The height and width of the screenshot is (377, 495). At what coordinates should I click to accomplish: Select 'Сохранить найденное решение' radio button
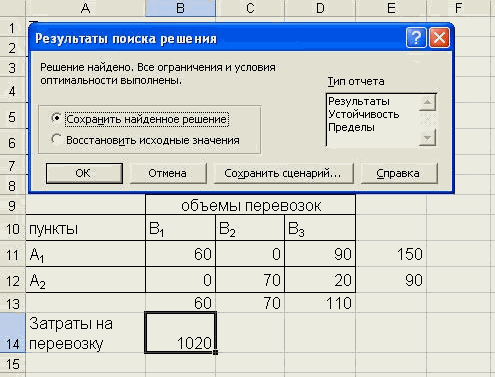point(56,119)
